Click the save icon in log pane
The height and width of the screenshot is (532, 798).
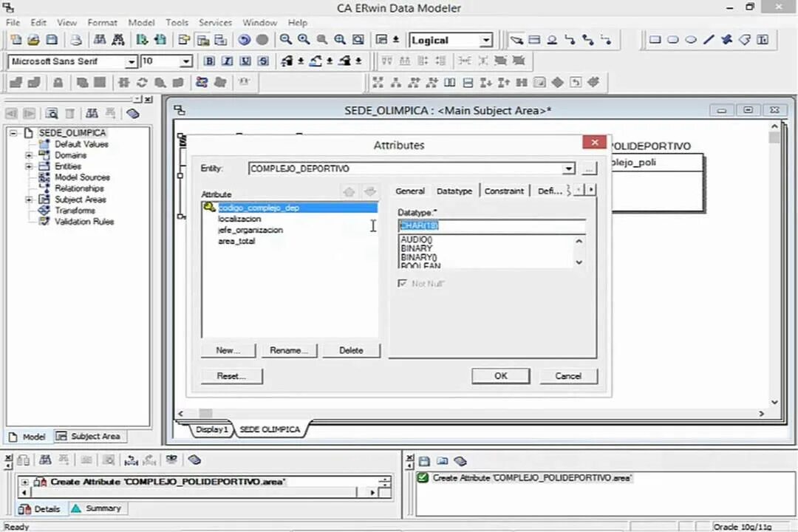[x=424, y=461]
